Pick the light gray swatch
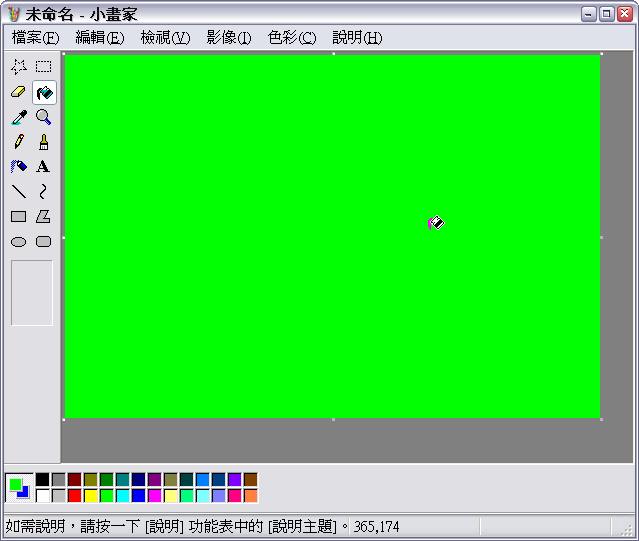 click(x=59, y=496)
